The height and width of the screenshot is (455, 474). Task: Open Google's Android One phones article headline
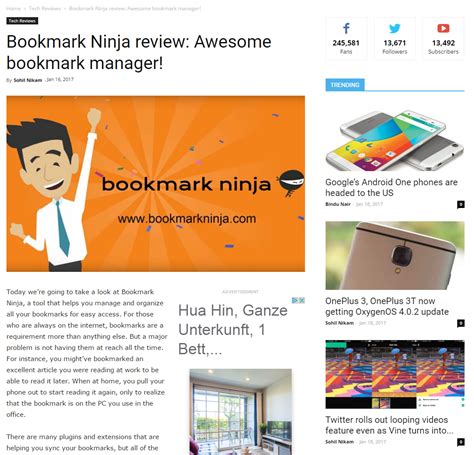click(391, 187)
